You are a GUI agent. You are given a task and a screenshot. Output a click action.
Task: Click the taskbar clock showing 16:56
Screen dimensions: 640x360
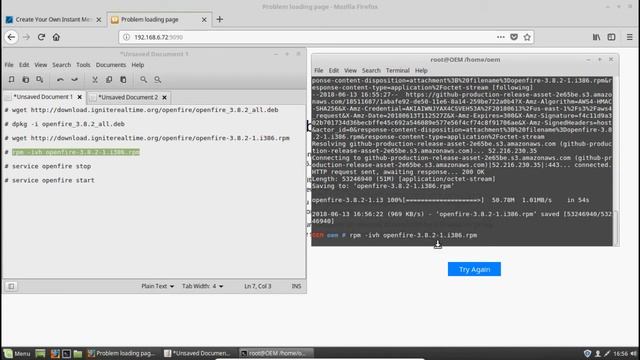620,353
